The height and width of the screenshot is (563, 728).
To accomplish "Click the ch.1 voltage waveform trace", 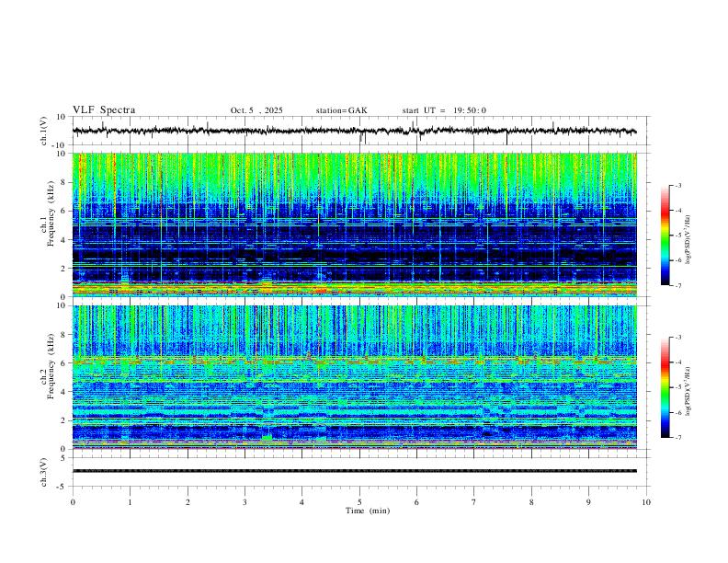I will pyautogui.click(x=354, y=131).
